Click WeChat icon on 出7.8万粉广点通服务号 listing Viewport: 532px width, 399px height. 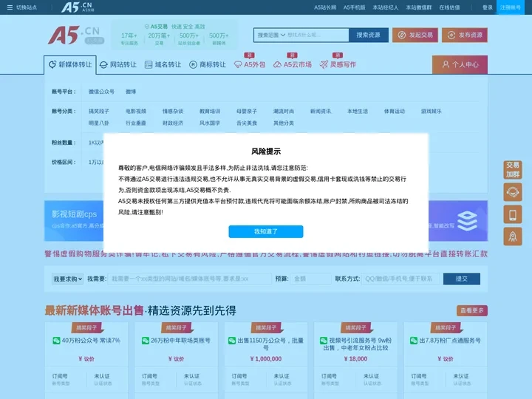pos(414,341)
